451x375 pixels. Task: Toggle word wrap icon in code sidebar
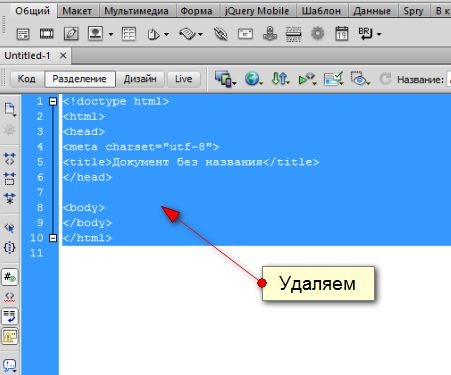[x=9, y=316]
